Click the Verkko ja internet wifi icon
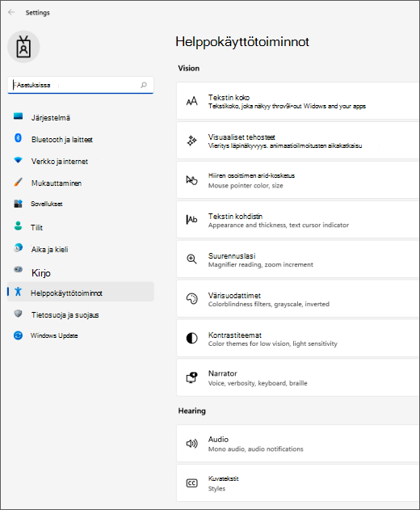Image resolution: width=420 pixels, height=510 pixels. click(19, 160)
